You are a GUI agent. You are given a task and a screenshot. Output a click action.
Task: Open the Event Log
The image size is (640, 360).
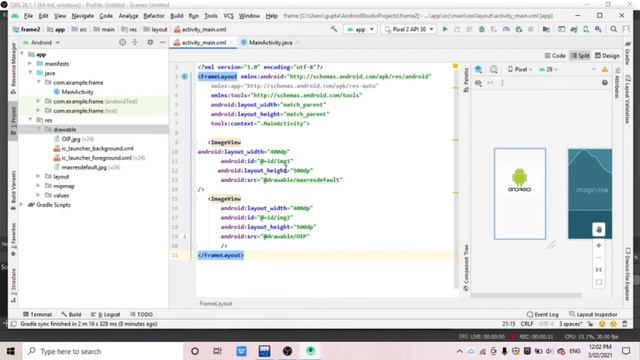(x=542, y=314)
